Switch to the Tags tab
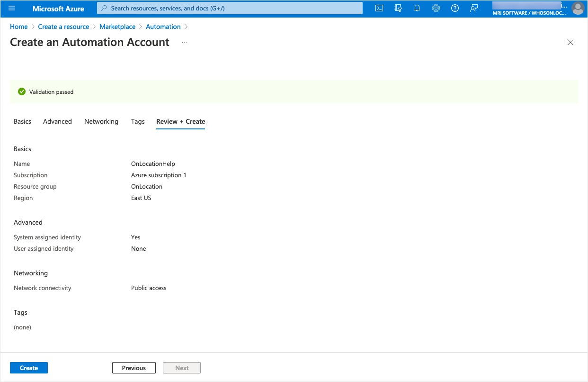 coord(138,121)
